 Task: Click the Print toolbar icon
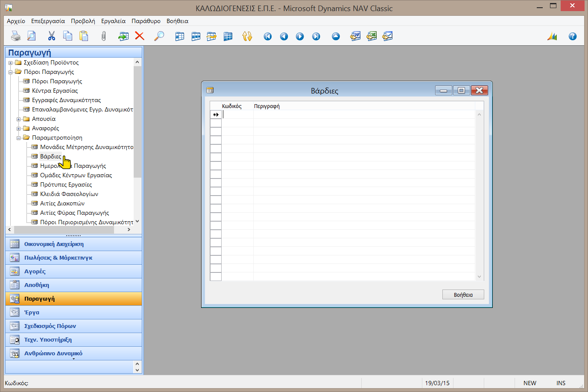click(x=16, y=36)
